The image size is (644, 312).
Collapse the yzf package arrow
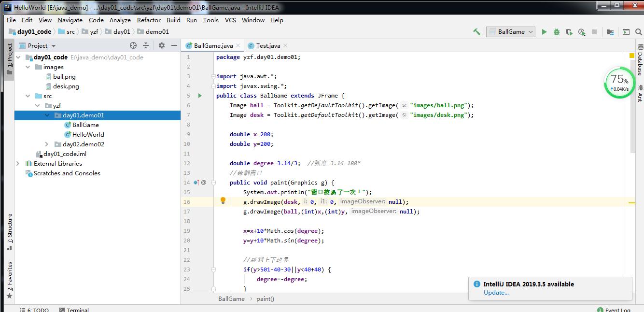[37, 105]
